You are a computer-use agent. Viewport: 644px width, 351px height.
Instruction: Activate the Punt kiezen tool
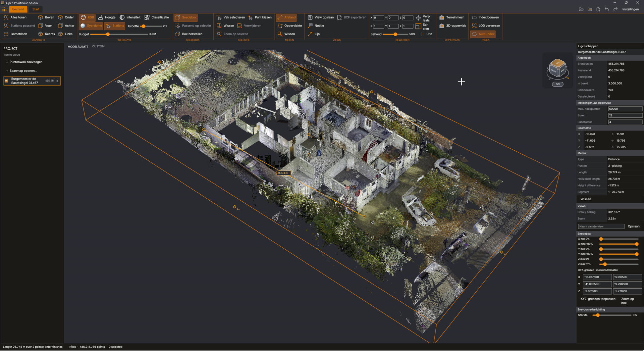click(x=260, y=17)
